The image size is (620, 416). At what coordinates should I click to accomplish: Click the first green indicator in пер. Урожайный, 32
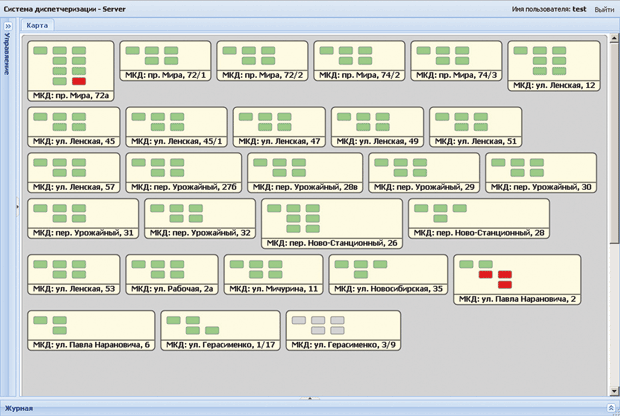(x=157, y=208)
